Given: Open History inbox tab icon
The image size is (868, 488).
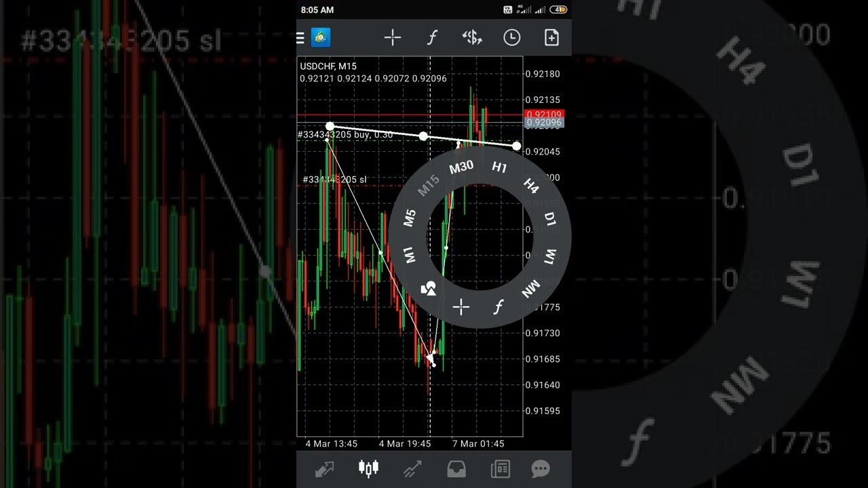Looking at the screenshot, I should click(x=456, y=469).
